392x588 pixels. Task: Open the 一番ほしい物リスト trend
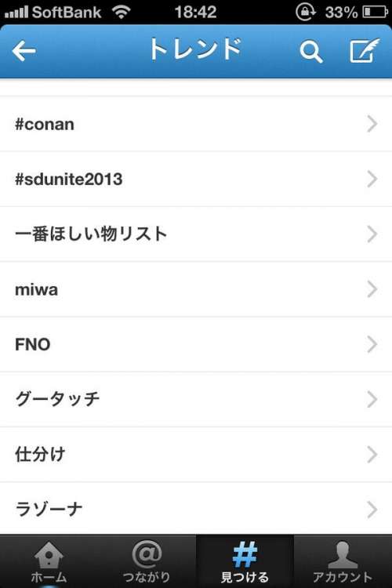[x=196, y=234]
